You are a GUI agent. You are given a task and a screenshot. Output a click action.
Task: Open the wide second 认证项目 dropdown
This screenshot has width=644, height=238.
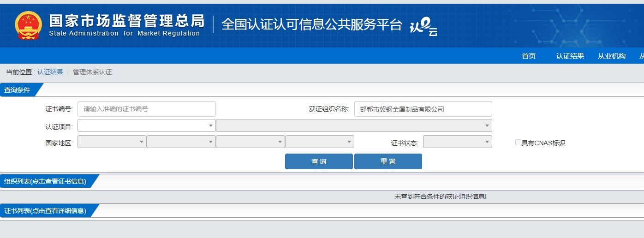(x=354, y=125)
